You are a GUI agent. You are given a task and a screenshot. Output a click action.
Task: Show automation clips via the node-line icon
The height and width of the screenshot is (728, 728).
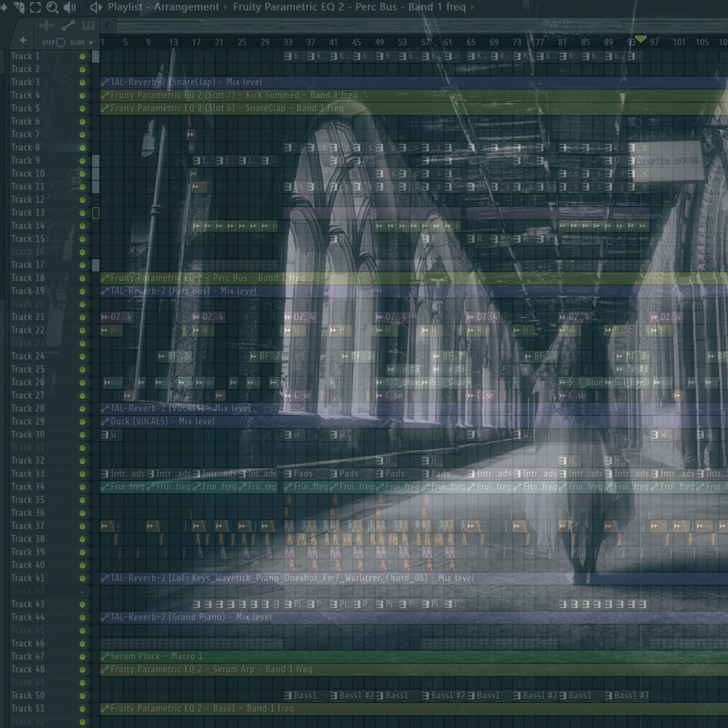pyautogui.click(x=68, y=25)
